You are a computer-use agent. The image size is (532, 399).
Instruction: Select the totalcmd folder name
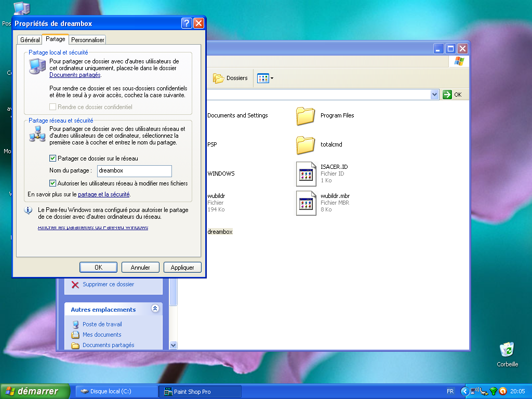pos(331,144)
